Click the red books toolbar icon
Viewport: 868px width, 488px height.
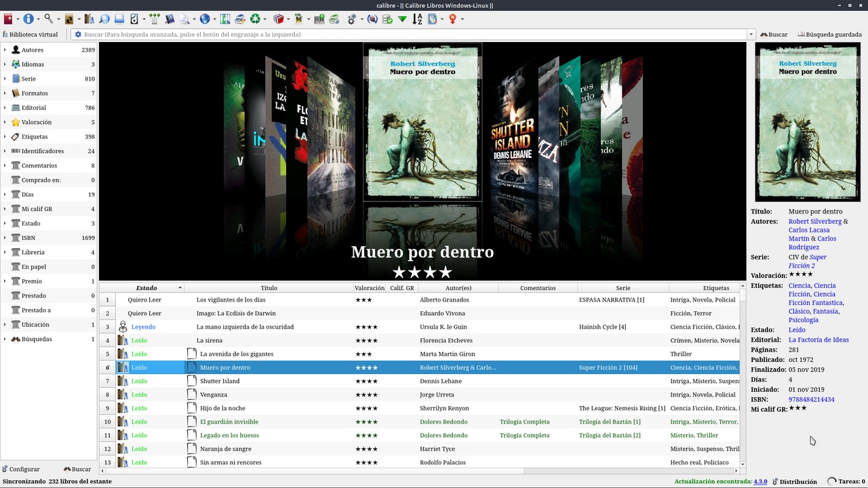pos(278,19)
